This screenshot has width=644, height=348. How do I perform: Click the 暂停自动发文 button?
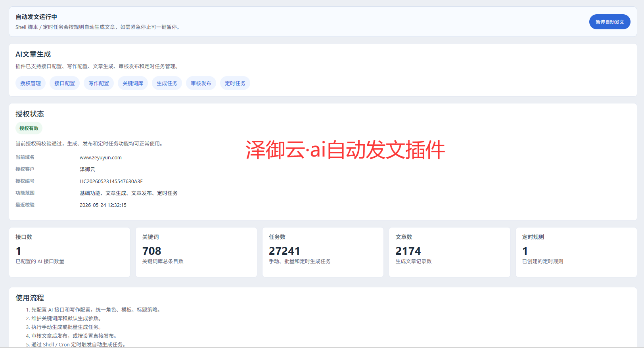609,22
